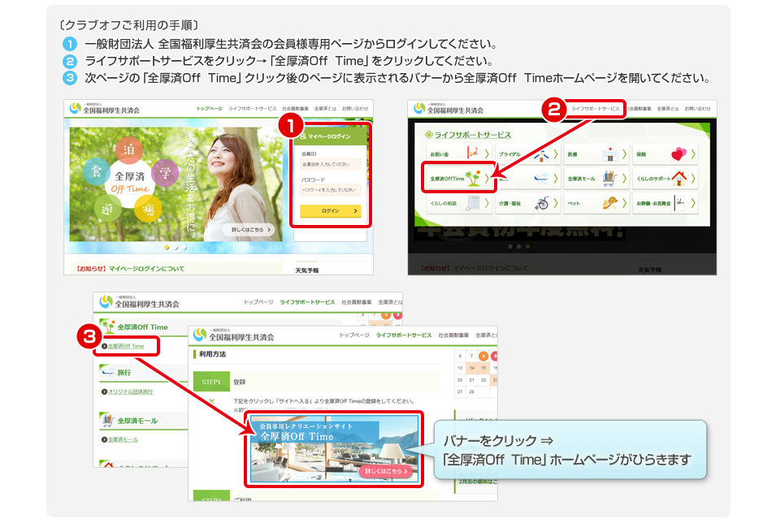Select third carousel dot under hero image
This screenshot has height=532, width=776.
pos(185,248)
